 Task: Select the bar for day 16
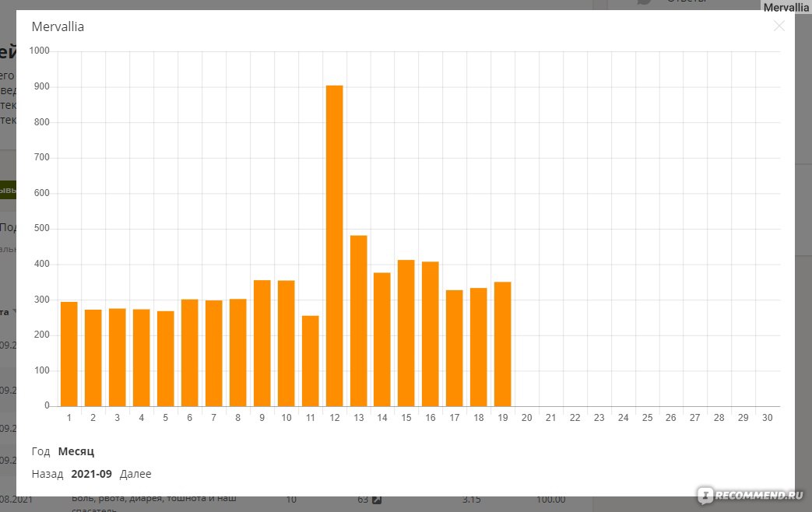click(x=431, y=334)
